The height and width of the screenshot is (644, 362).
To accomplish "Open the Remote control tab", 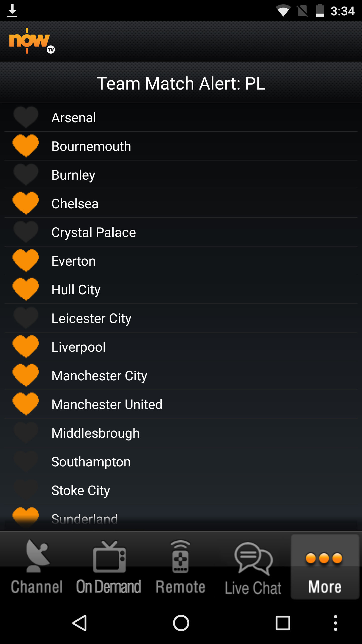I will click(180, 567).
